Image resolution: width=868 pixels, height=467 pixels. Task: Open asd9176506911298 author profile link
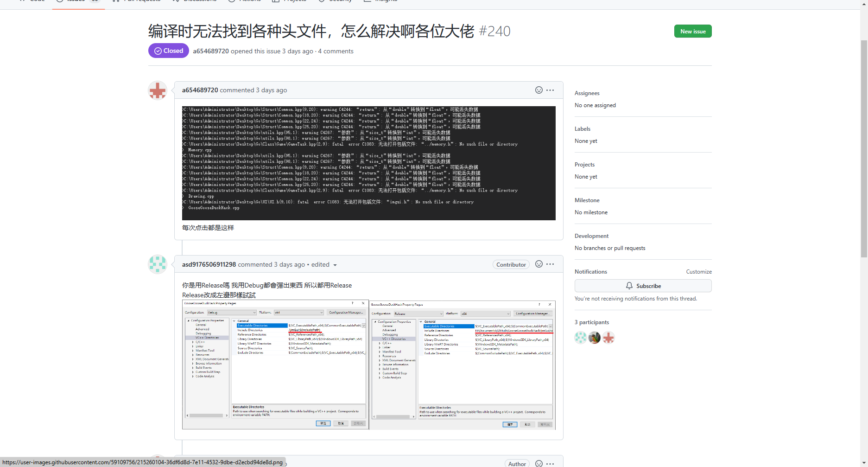[209, 264]
